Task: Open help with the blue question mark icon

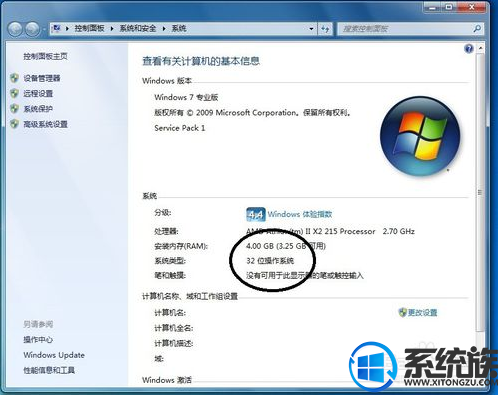Action: pyautogui.click(x=469, y=49)
